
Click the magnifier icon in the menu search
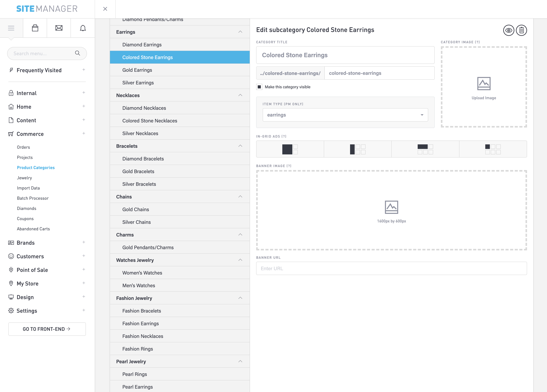77,53
